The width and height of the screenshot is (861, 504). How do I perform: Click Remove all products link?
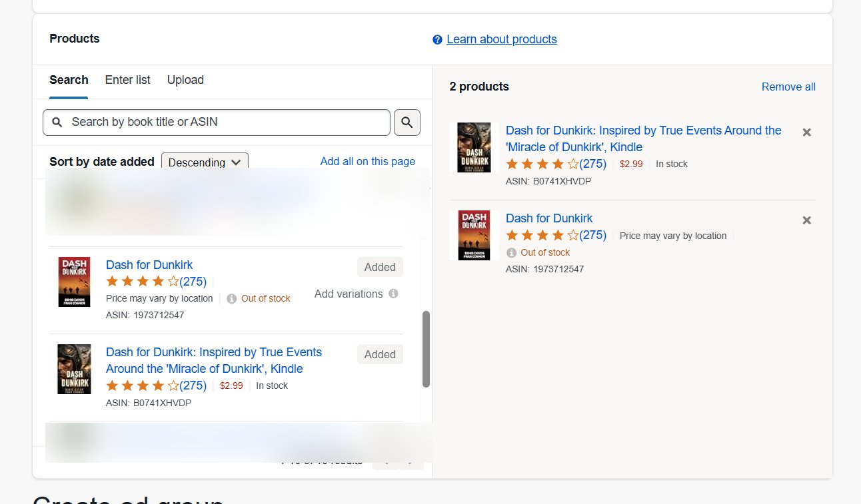[788, 87]
